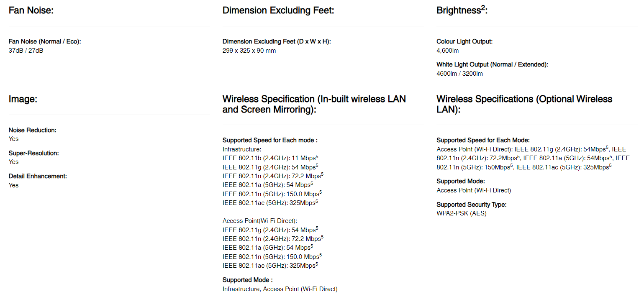Click the "Noise Reduction:" label
This screenshot has width=644, height=297.
[x=32, y=130]
